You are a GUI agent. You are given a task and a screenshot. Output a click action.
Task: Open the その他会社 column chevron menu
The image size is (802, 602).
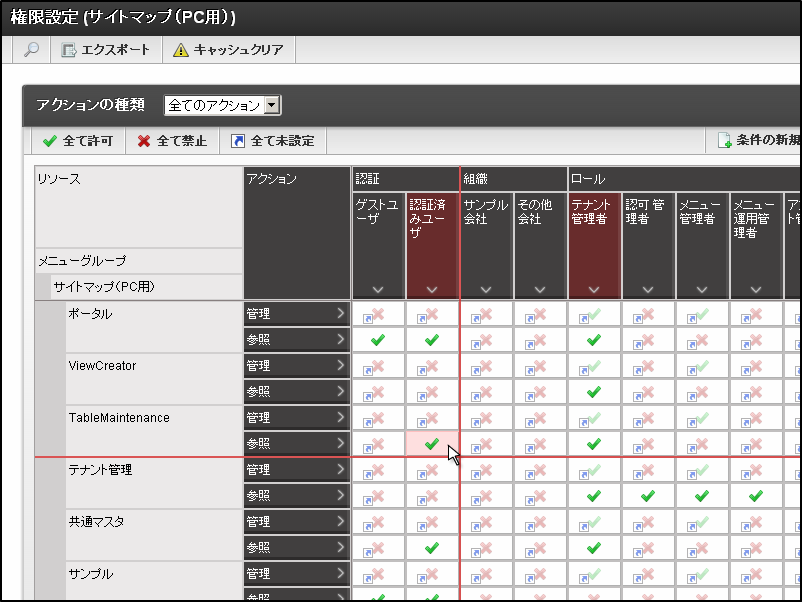(x=540, y=289)
